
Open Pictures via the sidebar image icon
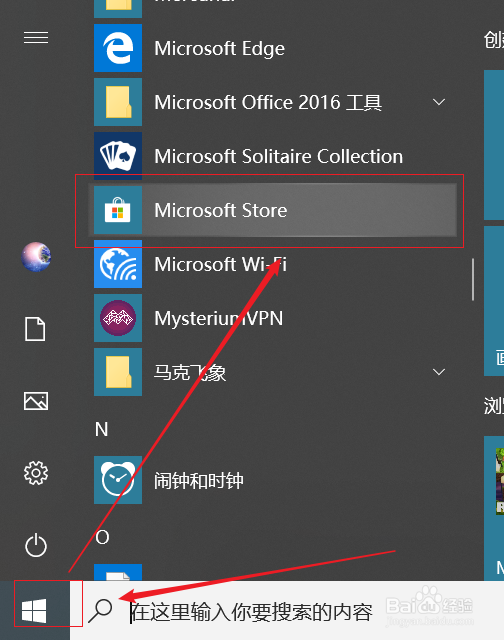[36, 401]
